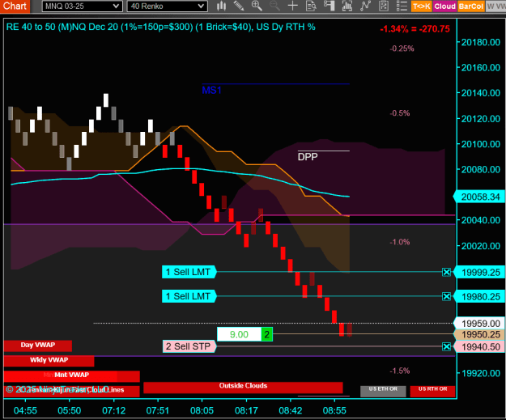506x420 pixels.
Task: Click the 19959.00 last price marker
Action: pos(479,323)
